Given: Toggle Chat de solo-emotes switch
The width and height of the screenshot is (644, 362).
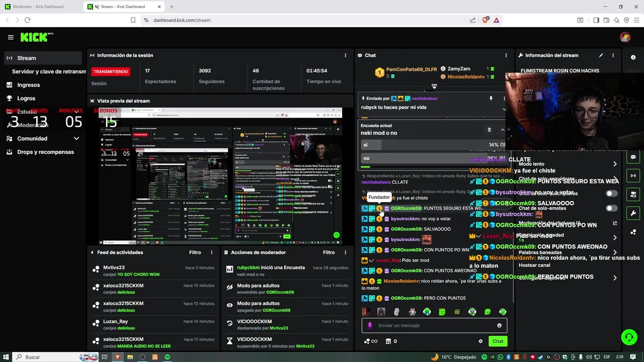Looking at the screenshot, I should pos(611,208).
